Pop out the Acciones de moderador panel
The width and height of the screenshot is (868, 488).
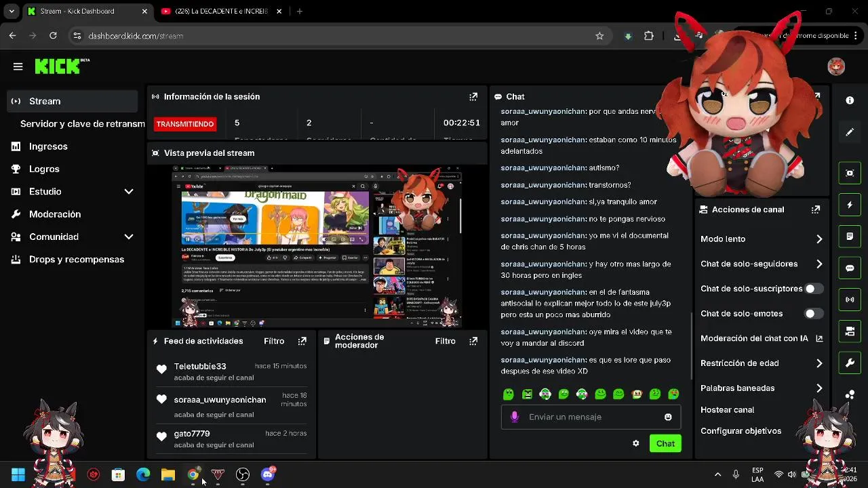point(473,341)
